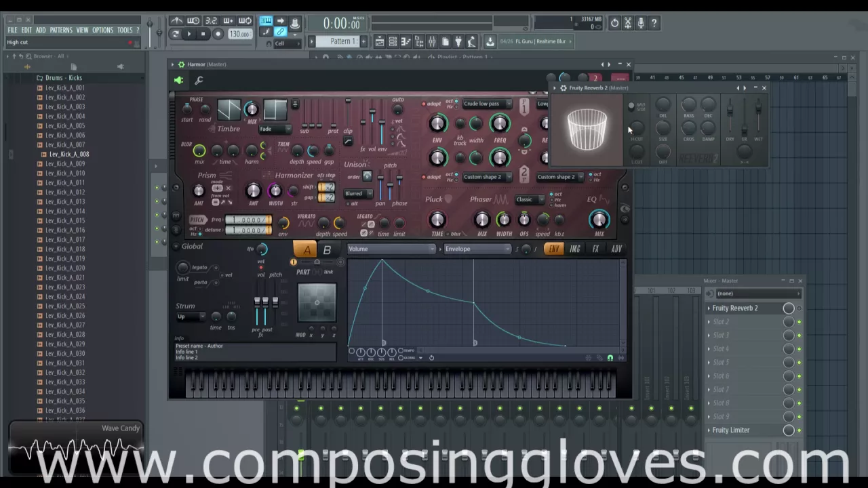Open the Envelope type dropdown in the editor
The image size is (868, 488).
click(x=477, y=249)
